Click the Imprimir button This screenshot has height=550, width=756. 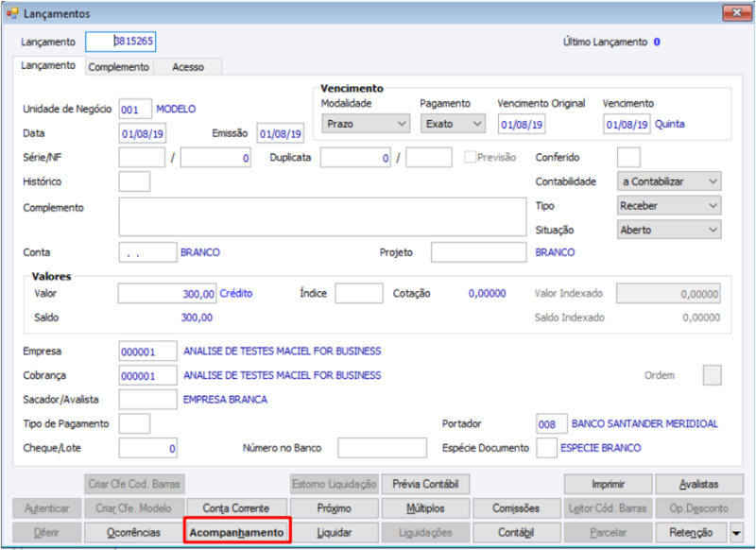608,484
